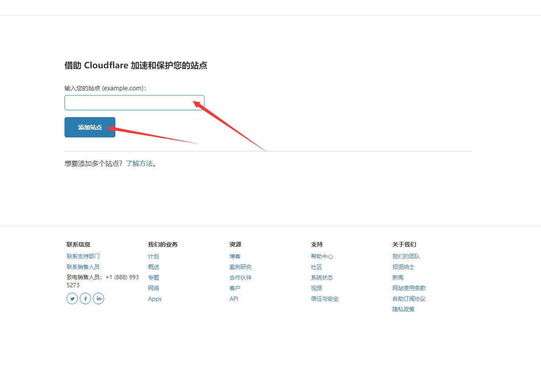541x392 pixels.
Task: Open the 视频 link
Action: point(317,288)
